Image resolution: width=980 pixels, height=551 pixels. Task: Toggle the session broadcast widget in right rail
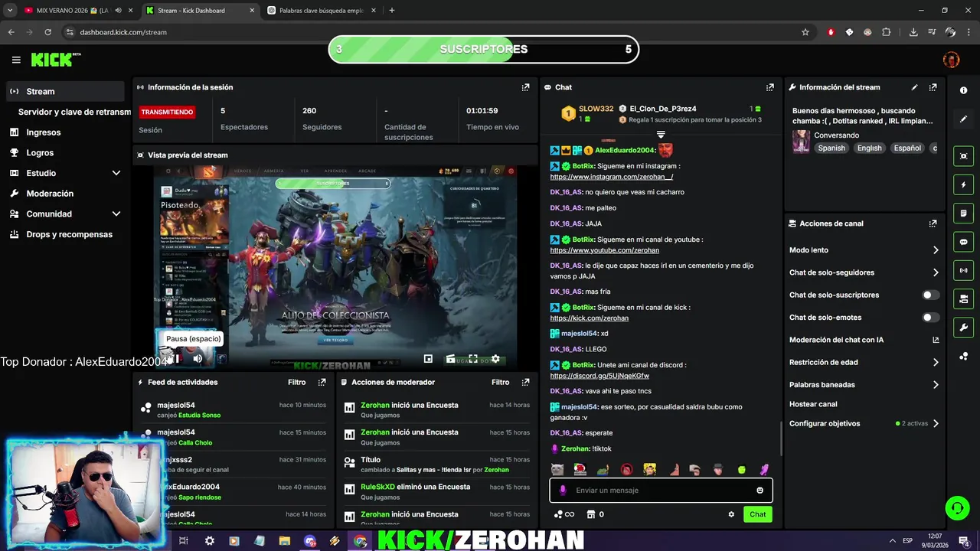tap(963, 270)
